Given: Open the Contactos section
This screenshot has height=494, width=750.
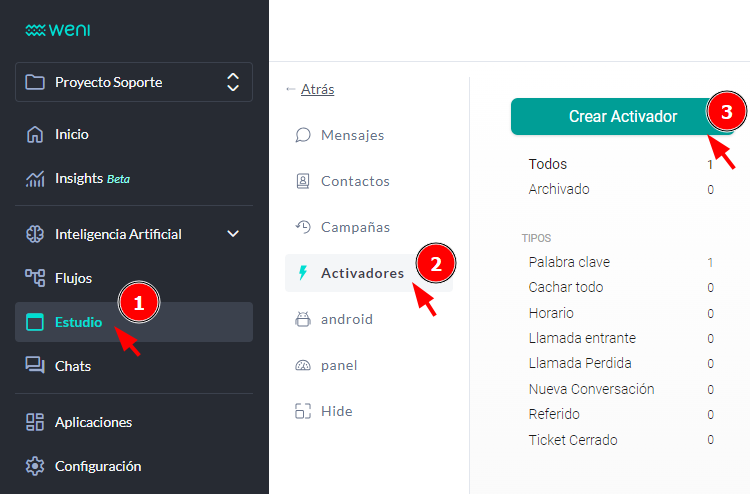Looking at the screenshot, I should 355,181.
